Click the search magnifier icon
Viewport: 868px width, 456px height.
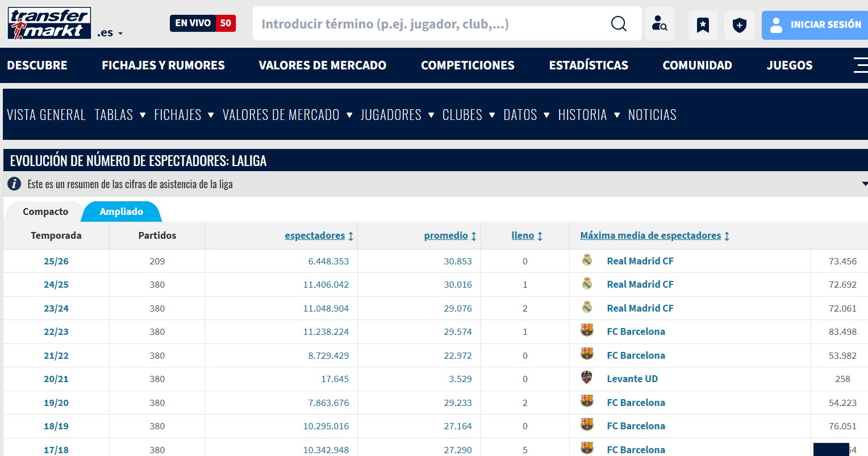point(619,23)
